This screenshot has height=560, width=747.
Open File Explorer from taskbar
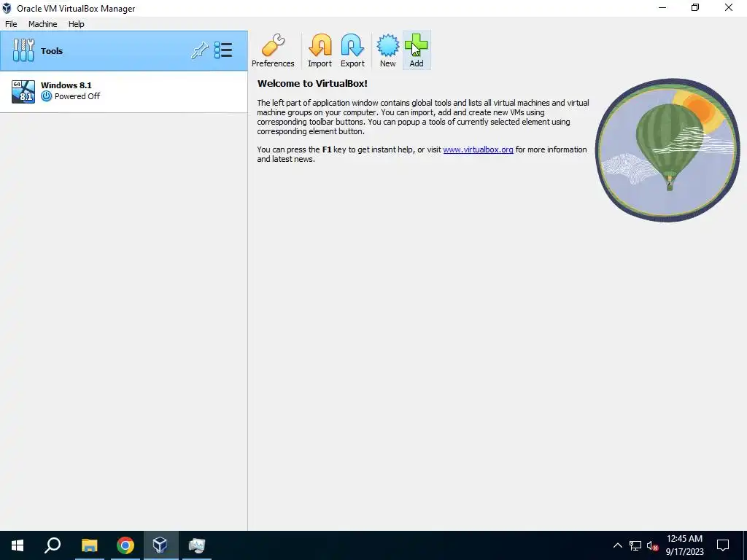(89, 545)
